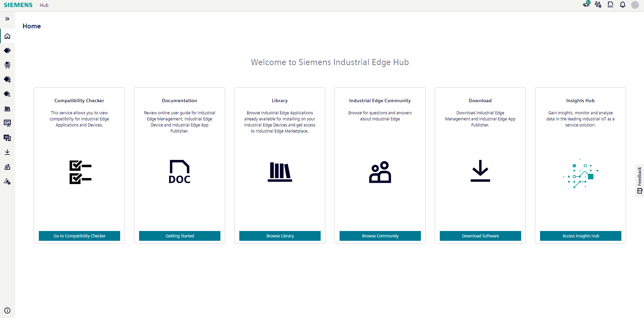Open the layers-with-lock icon in the sidebar
The width and height of the screenshot is (644, 318).
tap(7, 80)
